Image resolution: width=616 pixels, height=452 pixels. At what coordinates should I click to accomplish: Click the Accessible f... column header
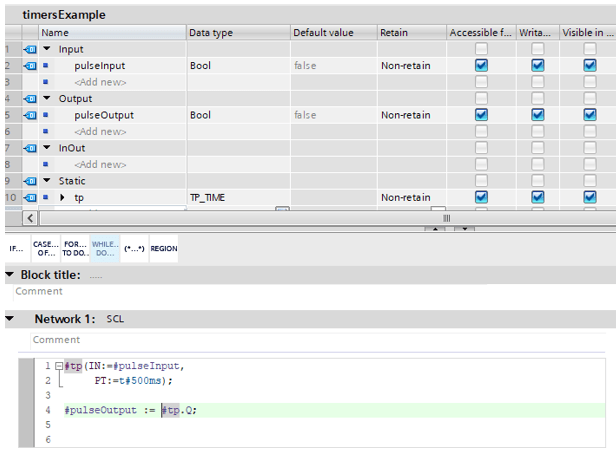481,33
